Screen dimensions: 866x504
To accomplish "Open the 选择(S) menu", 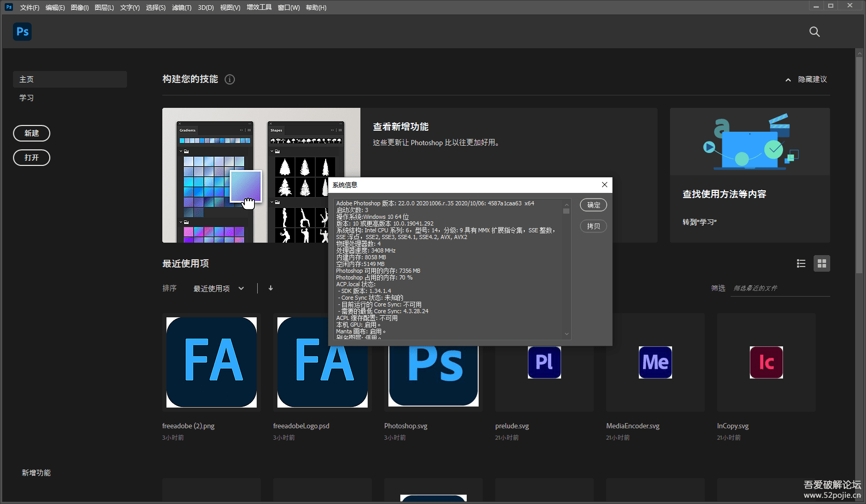I will click(156, 7).
